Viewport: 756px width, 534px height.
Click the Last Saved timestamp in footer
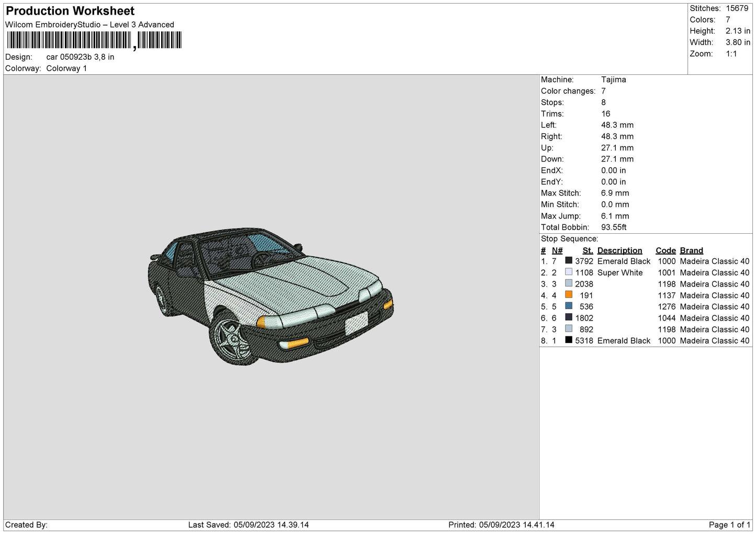(x=249, y=525)
